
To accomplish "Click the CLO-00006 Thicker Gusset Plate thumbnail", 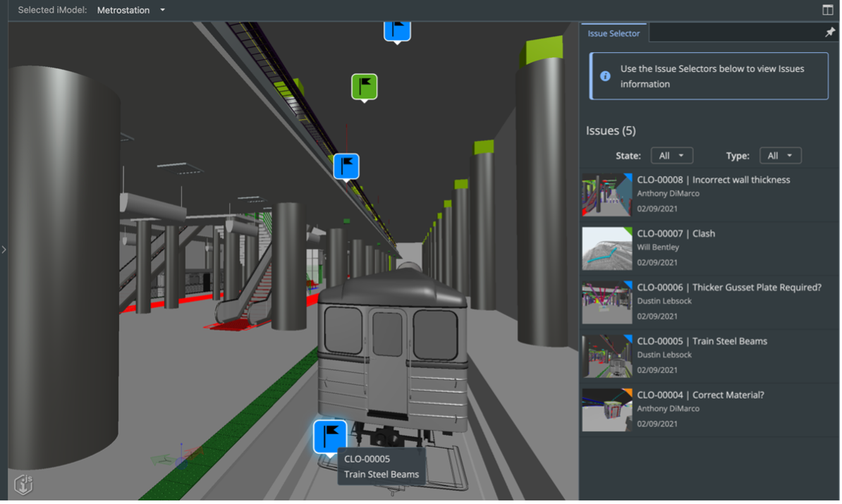I will click(606, 302).
